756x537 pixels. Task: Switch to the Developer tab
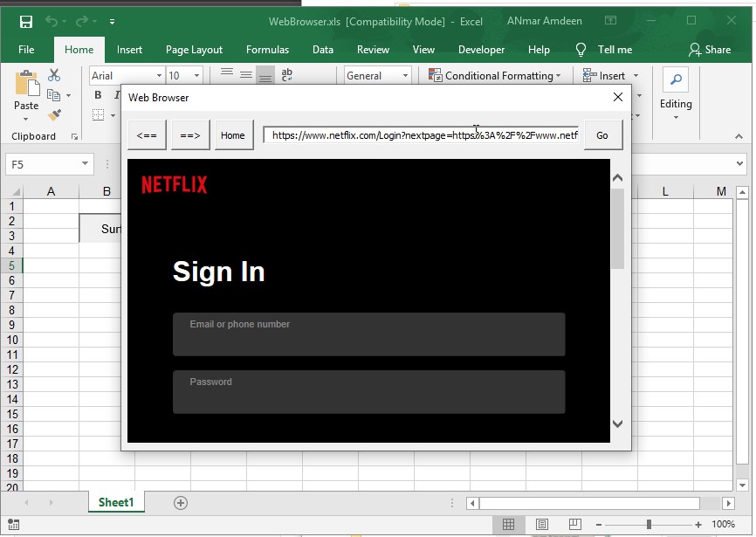pos(481,50)
